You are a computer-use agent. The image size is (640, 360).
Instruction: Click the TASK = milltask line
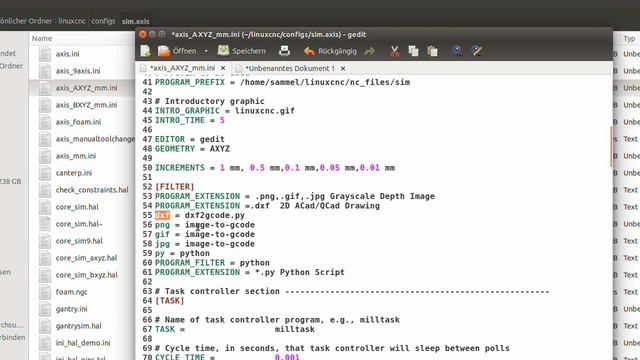[235, 329]
